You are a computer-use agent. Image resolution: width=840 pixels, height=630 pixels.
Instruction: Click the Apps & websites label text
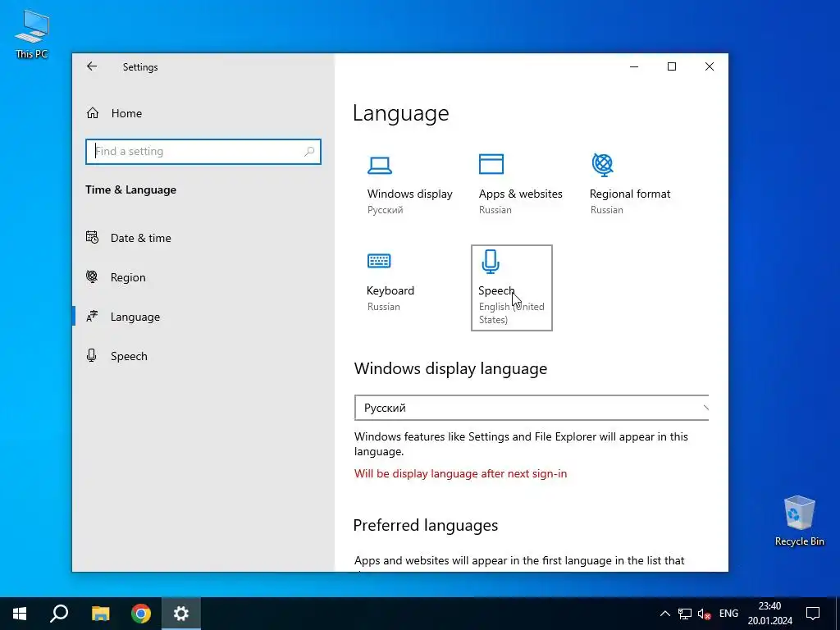click(x=521, y=194)
